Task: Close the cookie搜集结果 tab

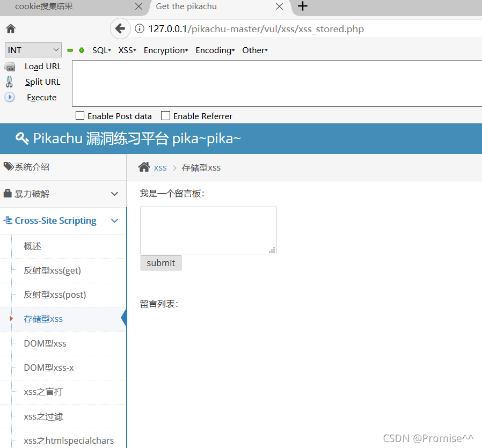Action: click(138, 6)
